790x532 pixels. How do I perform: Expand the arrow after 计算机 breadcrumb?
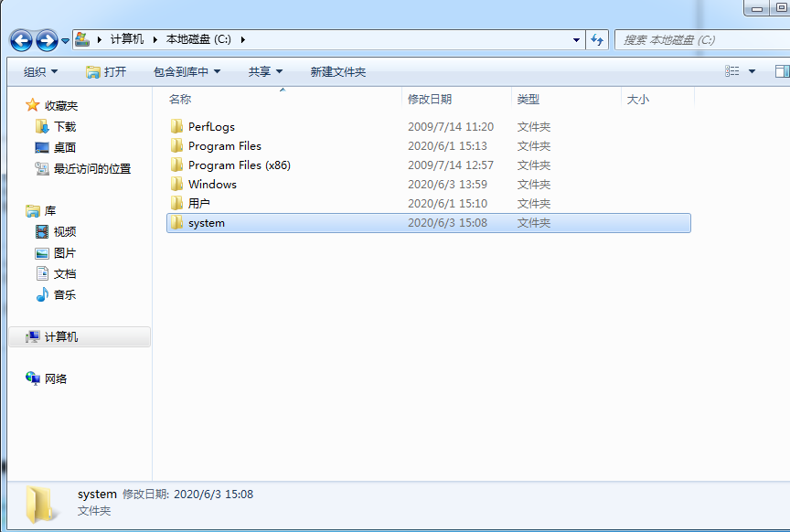[x=155, y=39]
